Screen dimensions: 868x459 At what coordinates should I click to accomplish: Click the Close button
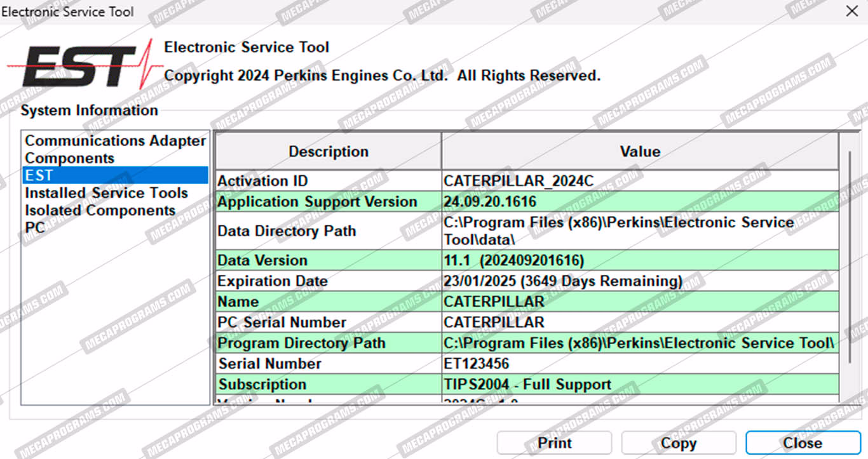pyautogui.click(x=803, y=443)
